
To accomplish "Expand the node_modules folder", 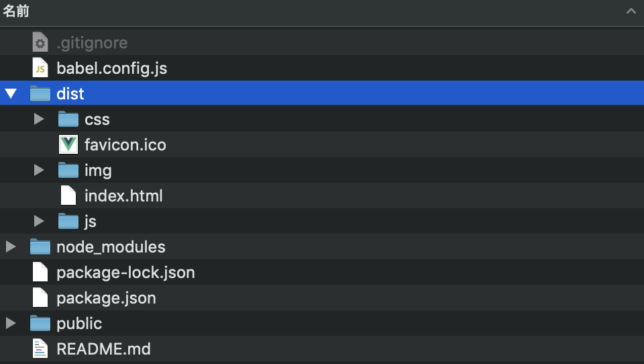I will (x=11, y=246).
